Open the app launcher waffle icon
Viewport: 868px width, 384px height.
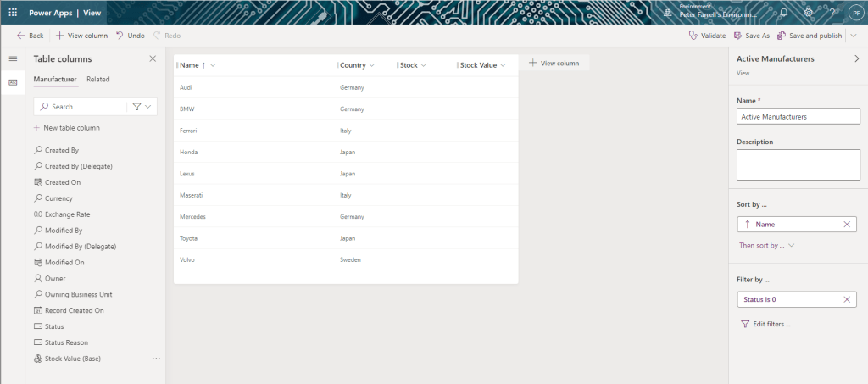pyautogui.click(x=13, y=13)
